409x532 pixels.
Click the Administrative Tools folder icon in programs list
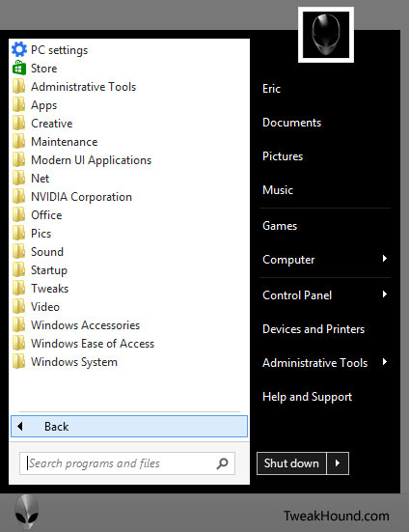(18, 86)
